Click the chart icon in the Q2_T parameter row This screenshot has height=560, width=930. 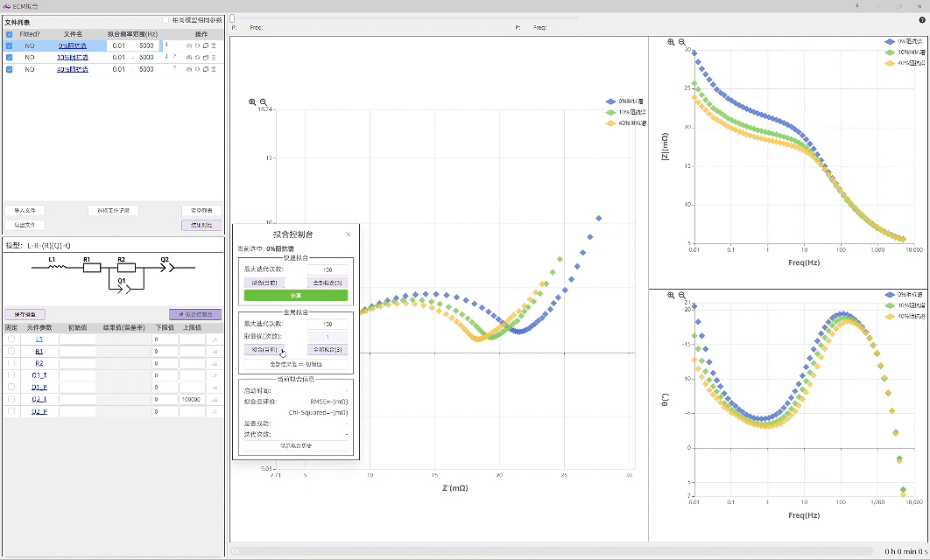(x=215, y=399)
